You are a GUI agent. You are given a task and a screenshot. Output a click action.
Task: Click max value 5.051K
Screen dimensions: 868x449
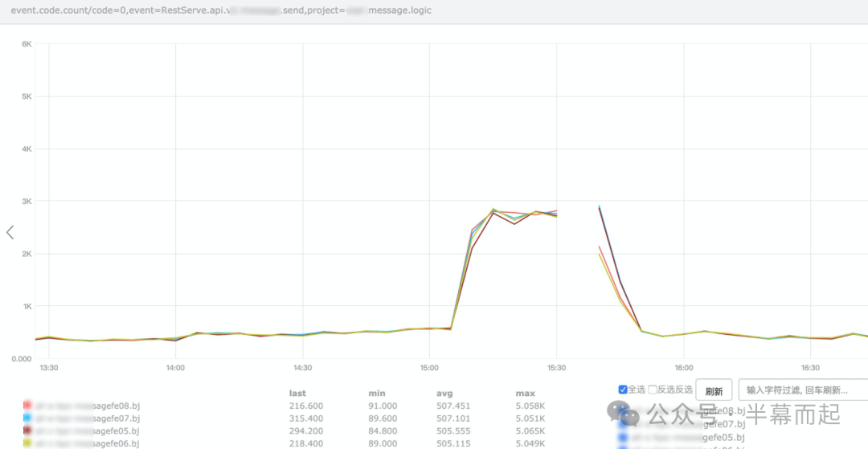[530, 418]
